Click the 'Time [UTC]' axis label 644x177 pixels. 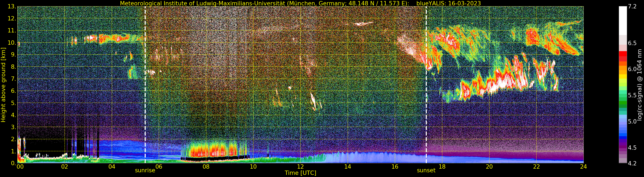click(300, 173)
